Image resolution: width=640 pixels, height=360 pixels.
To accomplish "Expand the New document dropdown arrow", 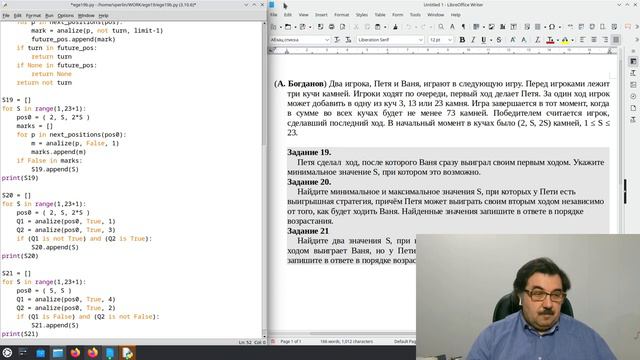I will tap(280, 27).
